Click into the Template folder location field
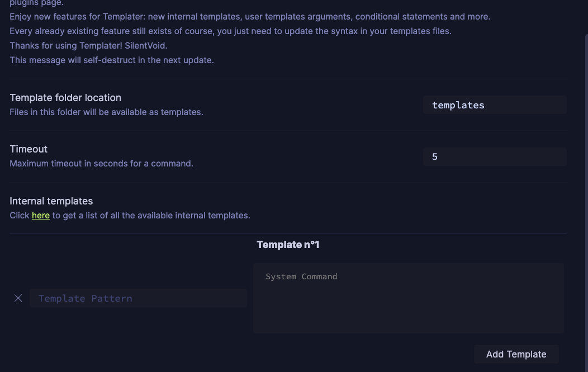 point(494,104)
